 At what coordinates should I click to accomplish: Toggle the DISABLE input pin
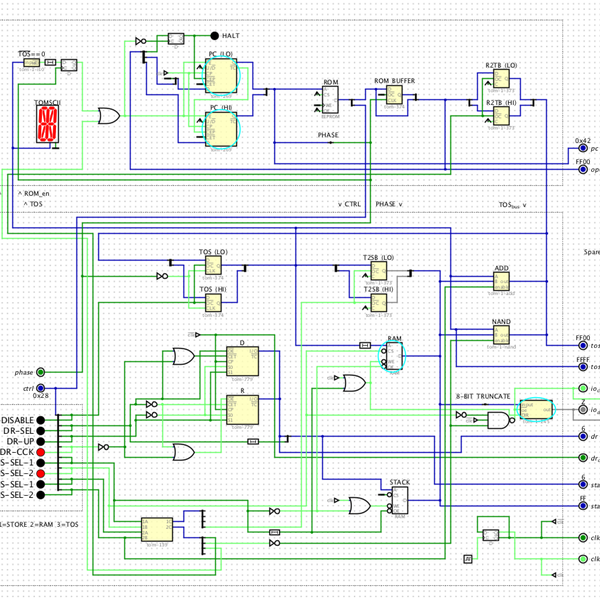point(41,420)
